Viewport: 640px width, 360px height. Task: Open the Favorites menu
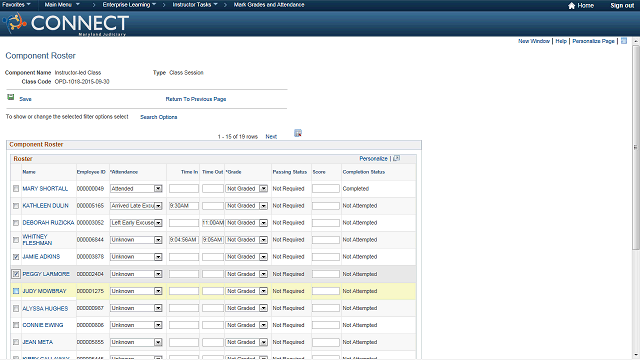pyautogui.click(x=16, y=5)
